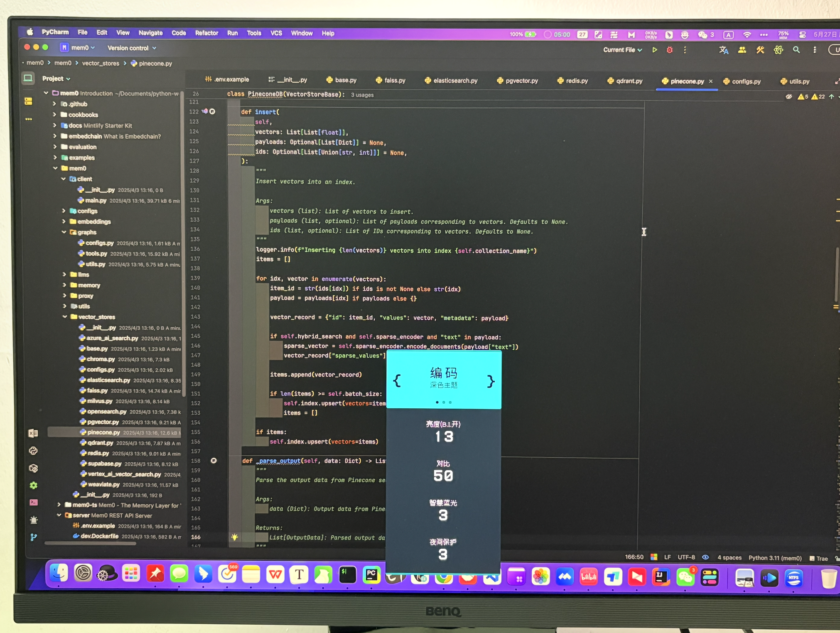
Task: Open the Refactor menu
Action: pyautogui.click(x=206, y=33)
